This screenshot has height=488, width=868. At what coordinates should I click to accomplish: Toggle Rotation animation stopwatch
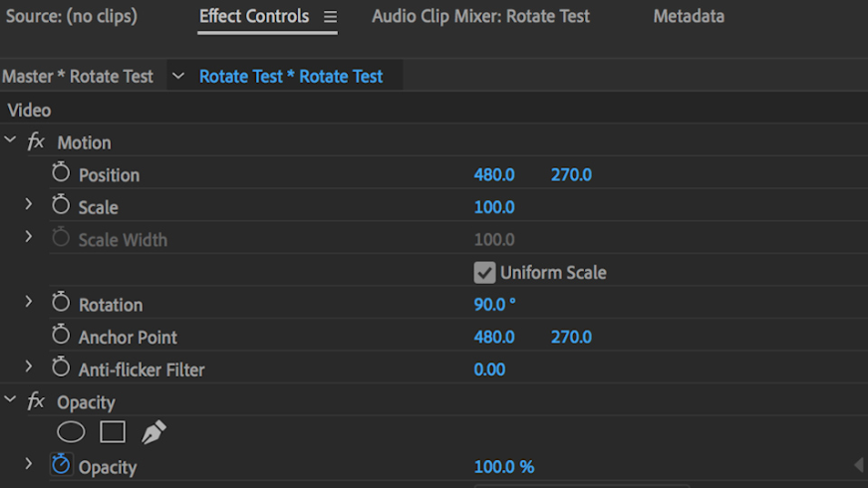coord(61,303)
